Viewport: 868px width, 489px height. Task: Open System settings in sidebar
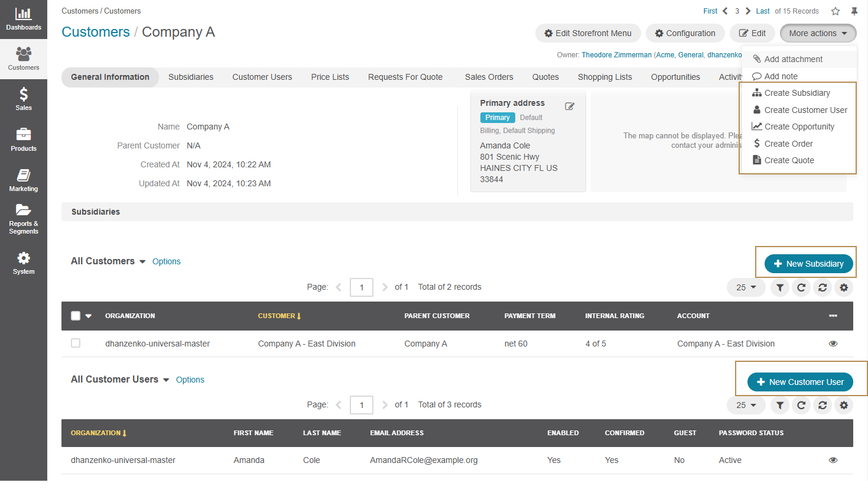pyautogui.click(x=24, y=263)
